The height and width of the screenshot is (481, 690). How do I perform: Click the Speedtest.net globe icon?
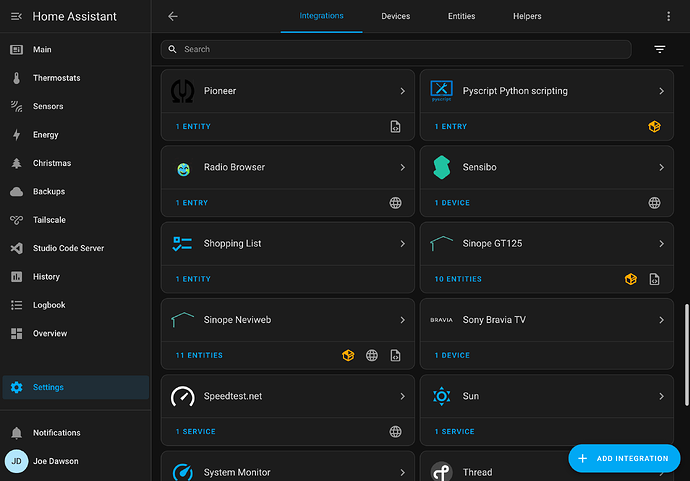pyautogui.click(x=395, y=432)
